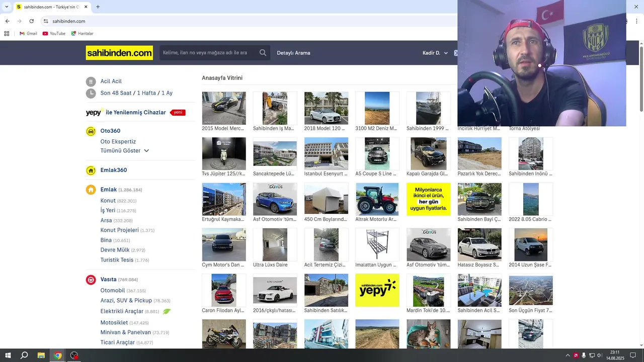Screen dimensions: 644x362
Task: Click the orange Emlak category icon
Action: coord(91,190)
